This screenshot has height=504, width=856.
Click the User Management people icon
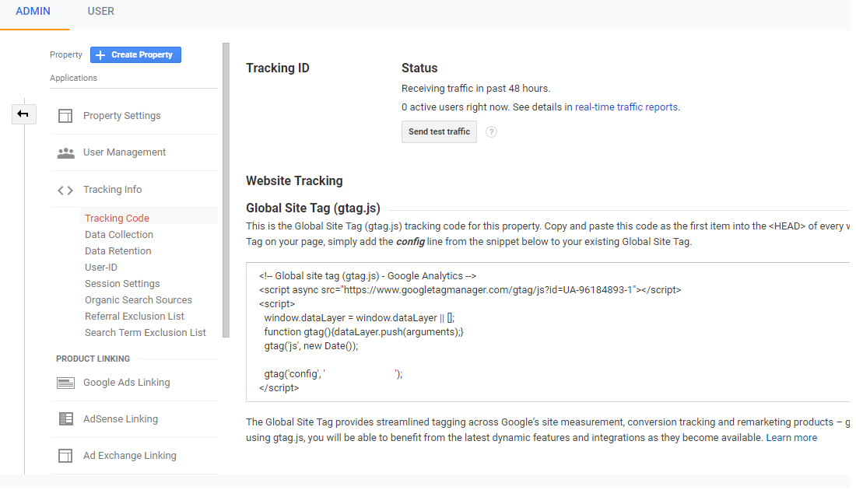coord(65,152)
